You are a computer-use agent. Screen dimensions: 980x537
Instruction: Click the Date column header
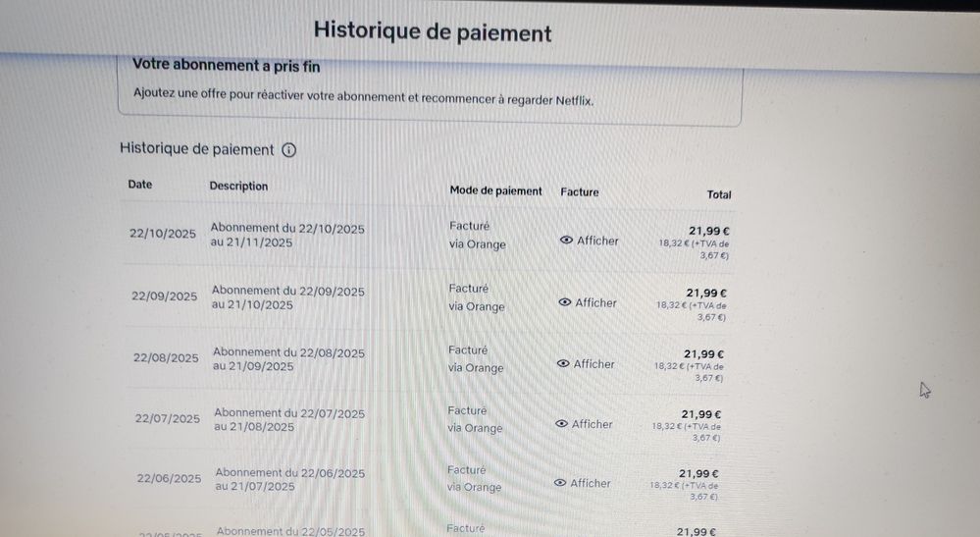click(x=140, y=185)
